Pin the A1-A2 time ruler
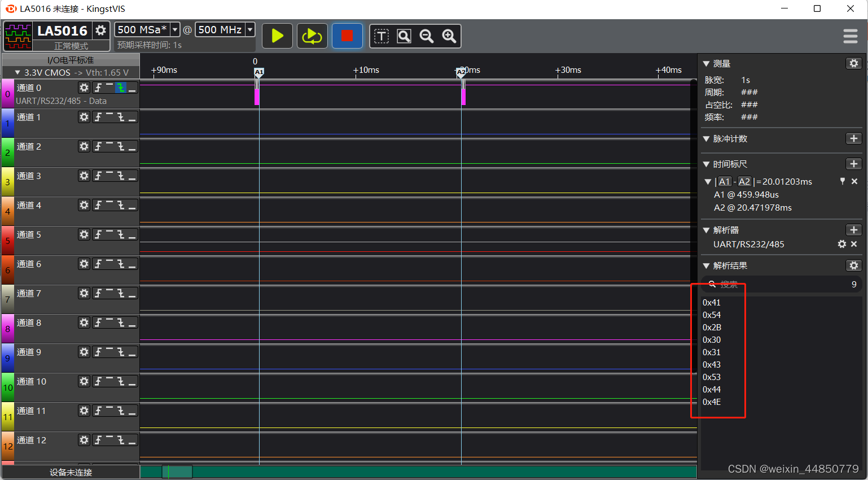The image size is (868, 480). pyautogui.click(x=843, y=181)
